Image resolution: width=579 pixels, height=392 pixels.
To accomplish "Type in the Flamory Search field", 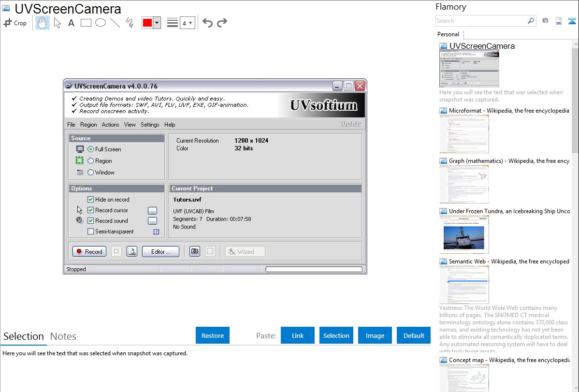I will pyautogui.click(x=481, y=21).
